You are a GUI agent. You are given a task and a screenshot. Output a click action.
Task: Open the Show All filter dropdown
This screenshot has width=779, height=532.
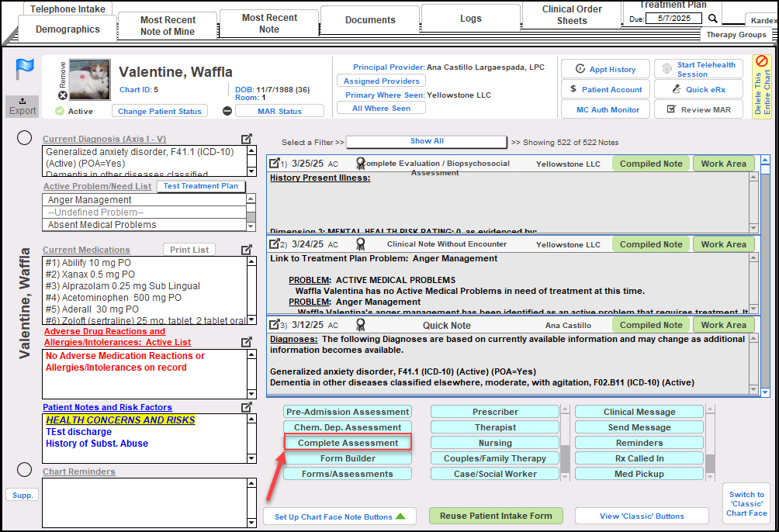click(x=427, y=141)
